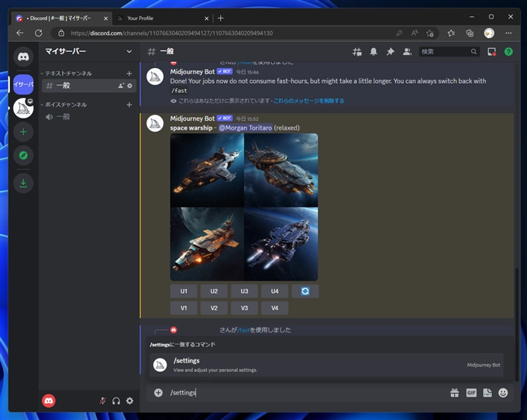The image size is (527, 420).
Task: Click the U3 upscale button
Action: (x=244, y=291)
